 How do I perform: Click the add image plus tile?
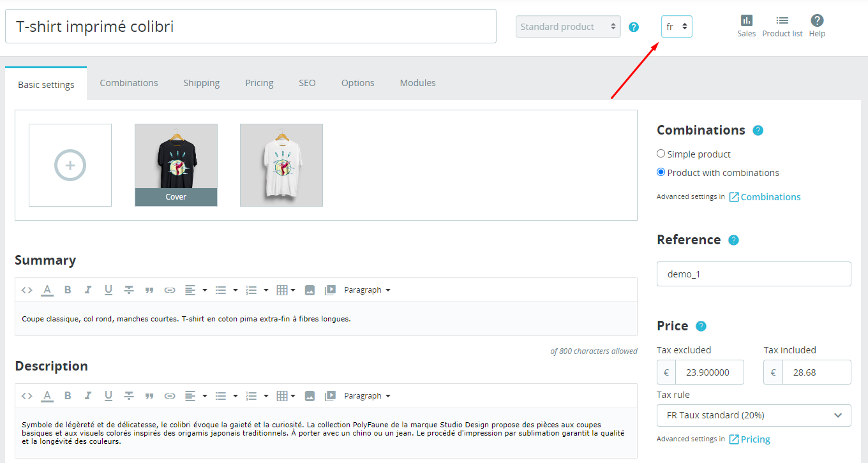tap(70, 165)
